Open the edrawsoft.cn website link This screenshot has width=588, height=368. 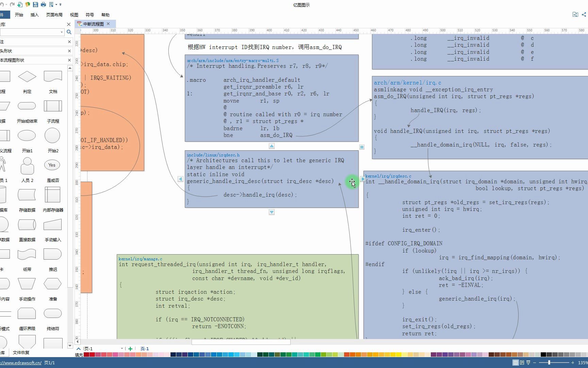(21, 363)
